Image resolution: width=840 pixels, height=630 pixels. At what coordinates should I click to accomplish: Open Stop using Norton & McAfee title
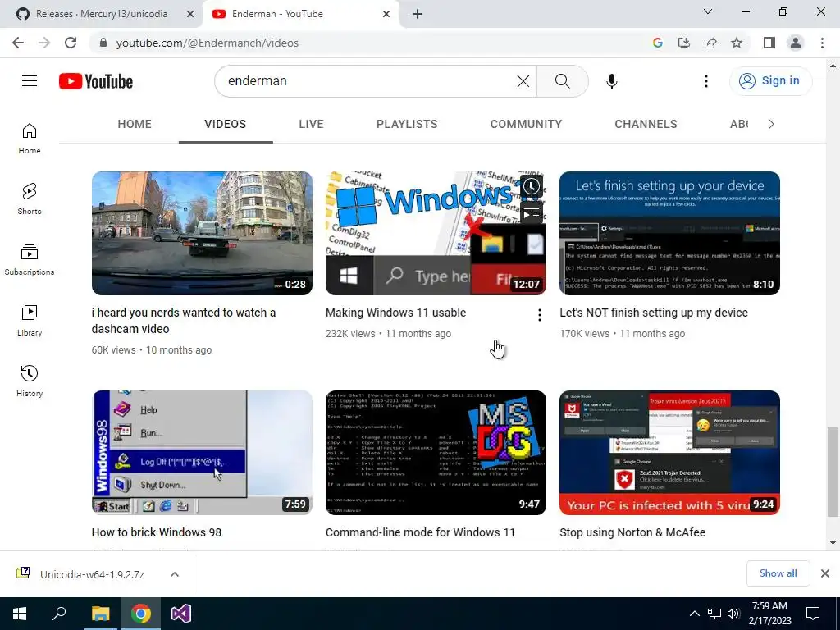pos(632,532)
